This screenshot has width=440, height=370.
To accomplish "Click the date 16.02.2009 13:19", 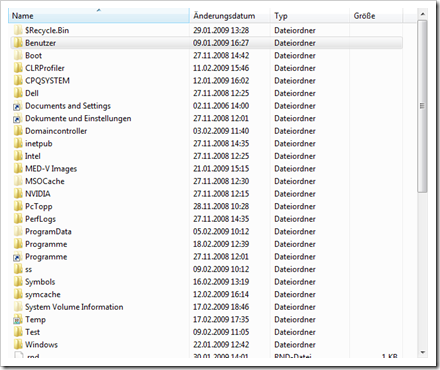I will [221, 282].
